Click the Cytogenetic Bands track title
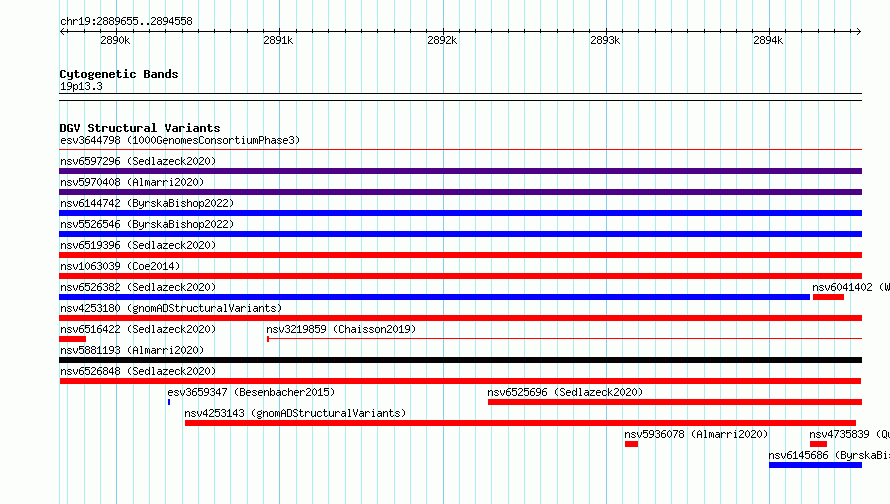 119,74
